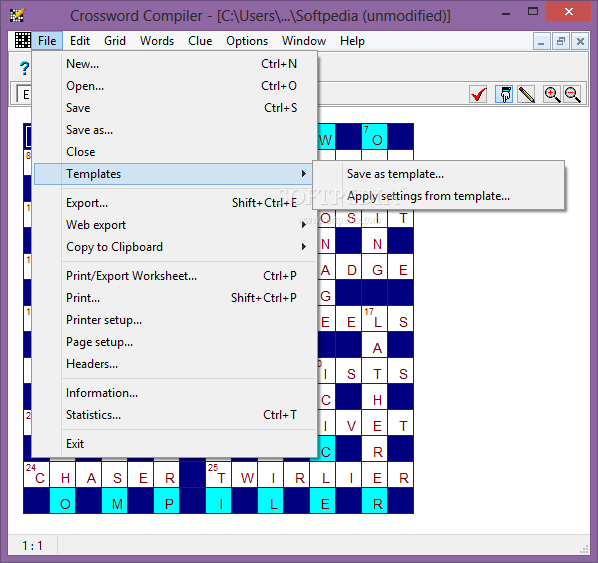Select the pointing hand tool icon
Screen dimensions: 598x563
(505, 94)
